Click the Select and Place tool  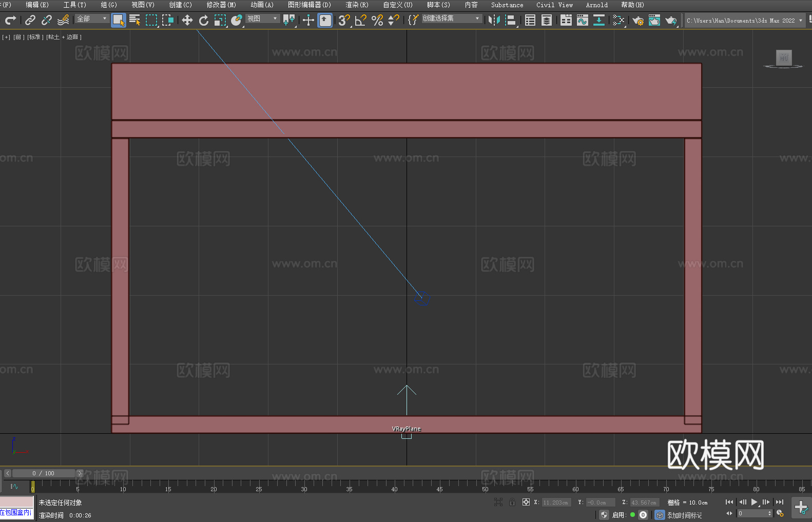coord(237,20)
